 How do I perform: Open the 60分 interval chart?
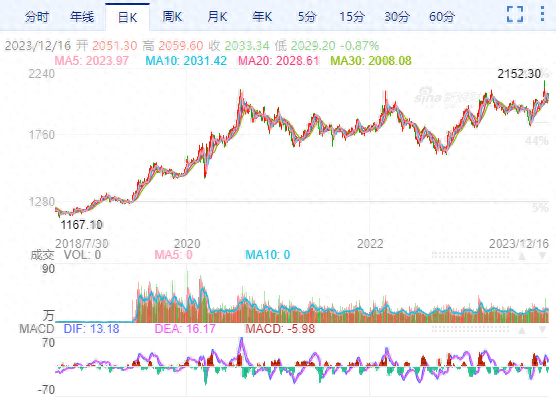[x=442, y=17]
